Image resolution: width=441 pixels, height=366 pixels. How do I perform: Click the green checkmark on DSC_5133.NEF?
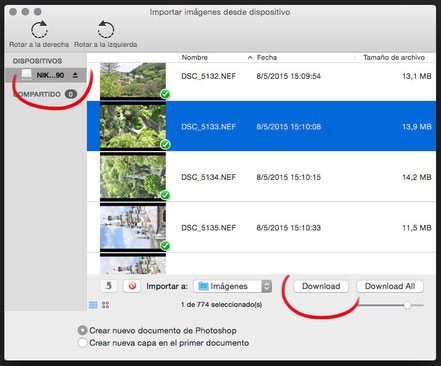pyautogui.click(x=165, y=145)
